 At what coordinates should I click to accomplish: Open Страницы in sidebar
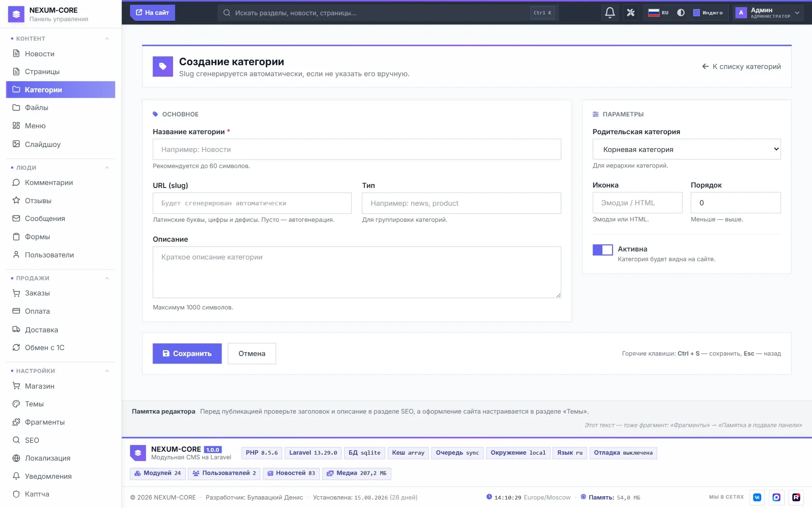click(x=60, y=72)
